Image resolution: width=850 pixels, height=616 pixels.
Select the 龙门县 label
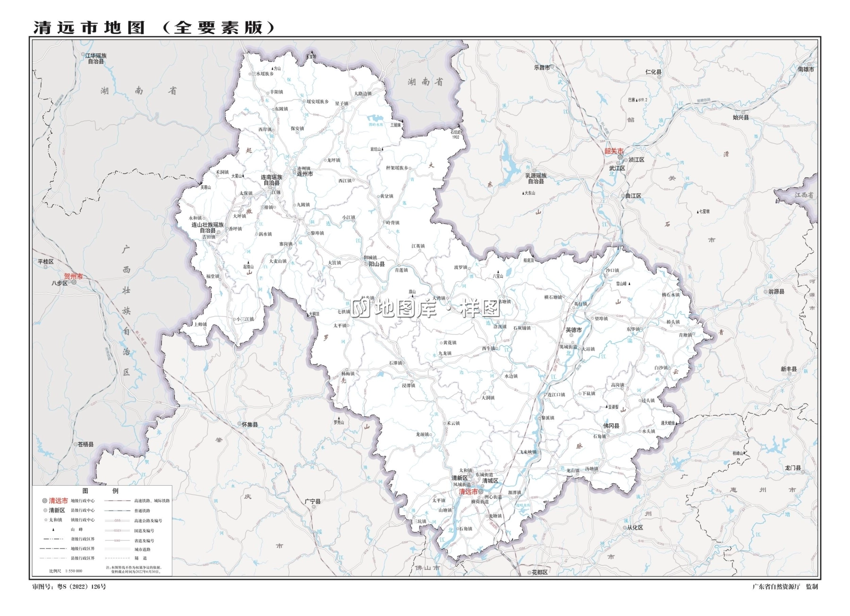pos(793,468)
